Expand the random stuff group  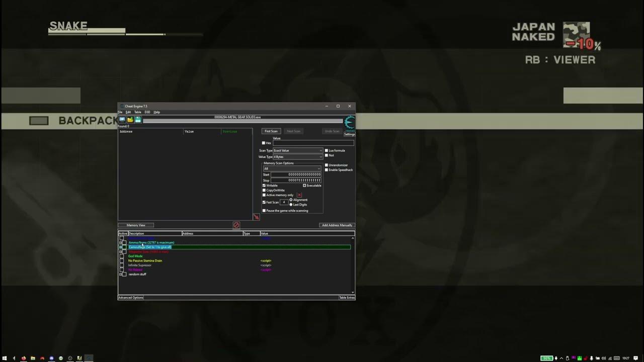120,275
